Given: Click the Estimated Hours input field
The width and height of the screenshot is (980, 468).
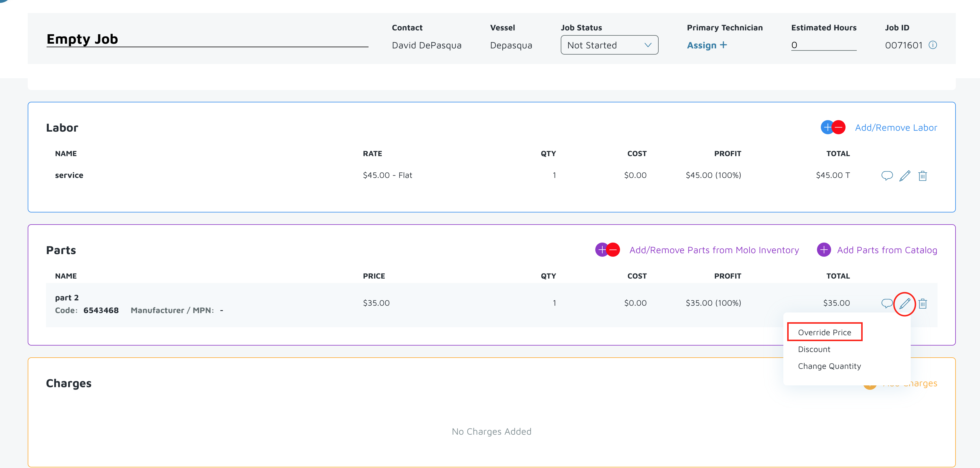Looking at the screenshot, I should [x=823, y=45].
